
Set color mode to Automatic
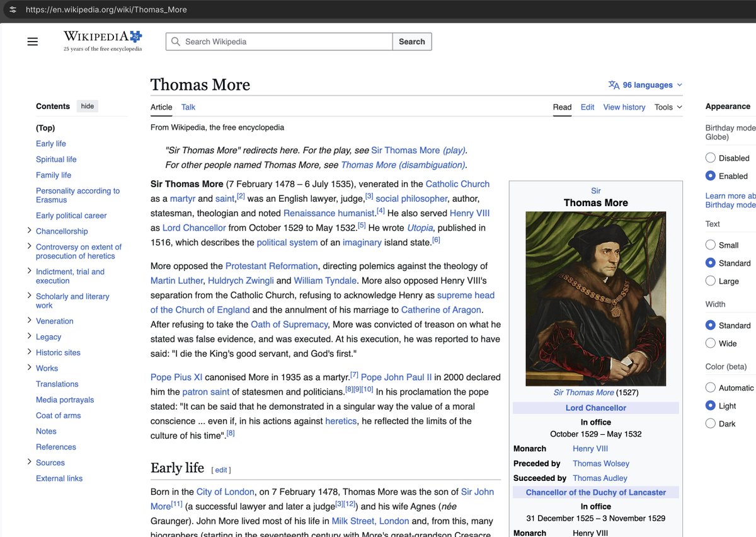711,388
